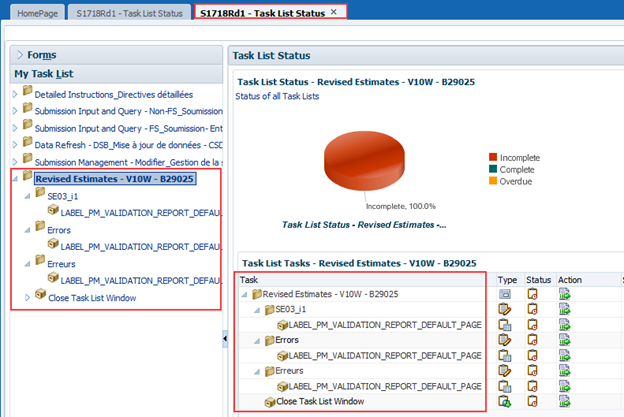The height and width of the screenshot is (417, 624).
Task: Click the Type icon in Errors row
Action: 505,340
